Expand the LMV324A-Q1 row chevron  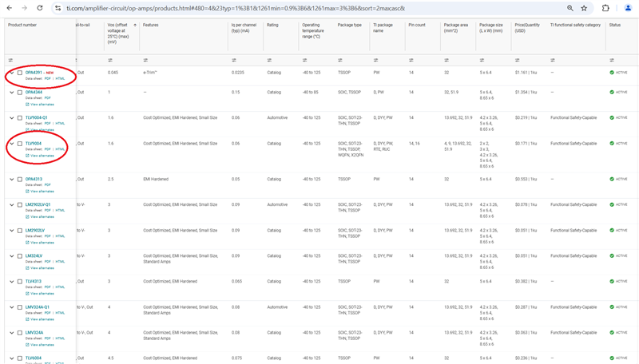tap(12, 307)
